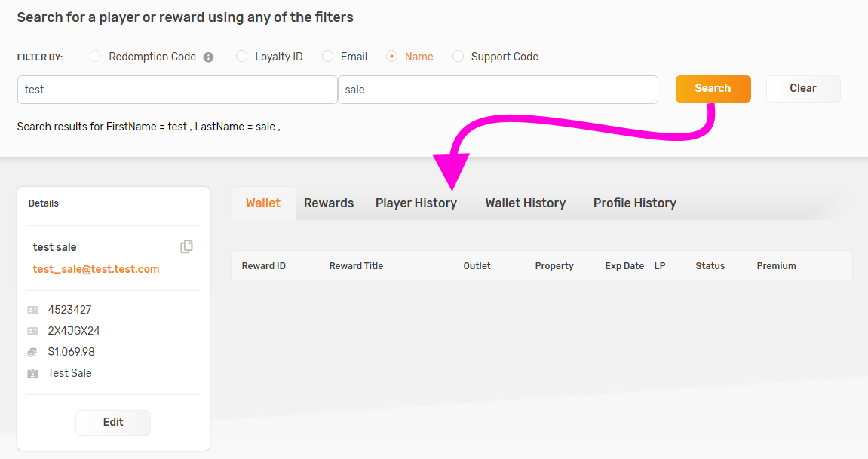Click the last name field containing 'sale'
Viewport: 868px width, 459px height.
click(x=498, y=90)
